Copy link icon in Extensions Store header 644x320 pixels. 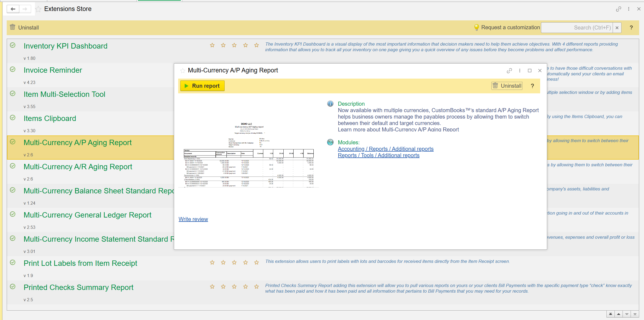[x=619, y=9]
